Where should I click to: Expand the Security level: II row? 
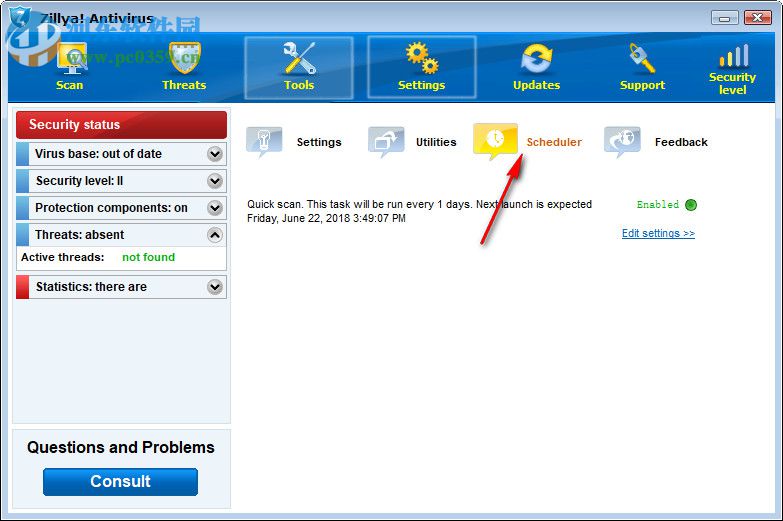pyautogui.click(x=121, y=181)
